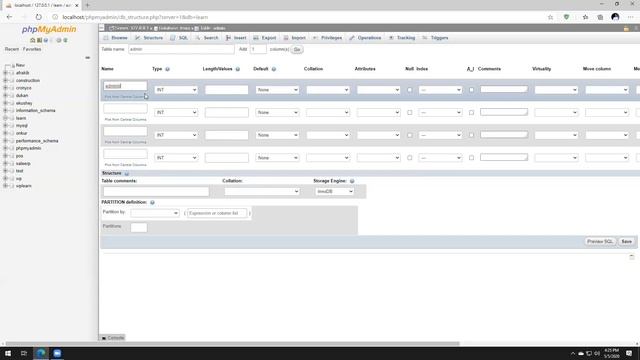
Task: Open the Triggers tab
Action: coord(436,38)
